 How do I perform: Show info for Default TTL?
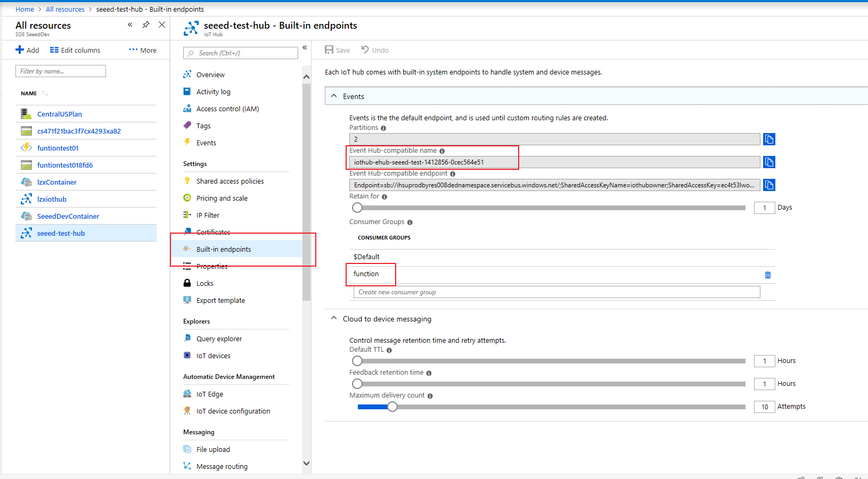click(x=389, y=350)
